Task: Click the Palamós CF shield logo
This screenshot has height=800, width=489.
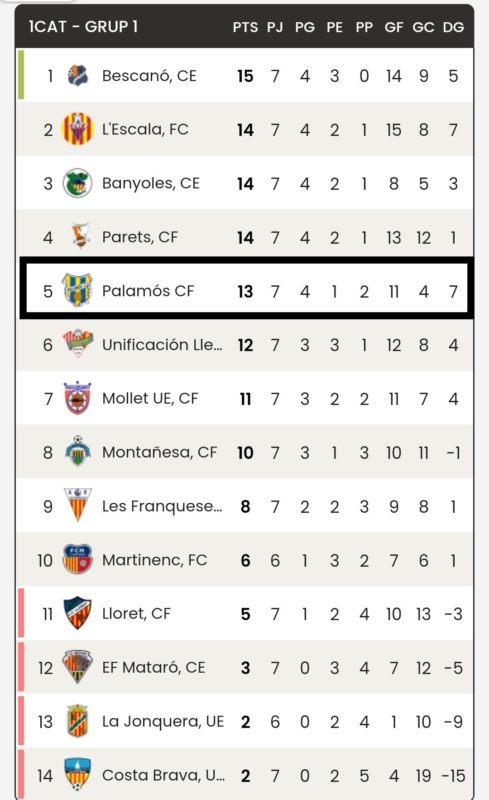Action: click(x=78, y=290)
